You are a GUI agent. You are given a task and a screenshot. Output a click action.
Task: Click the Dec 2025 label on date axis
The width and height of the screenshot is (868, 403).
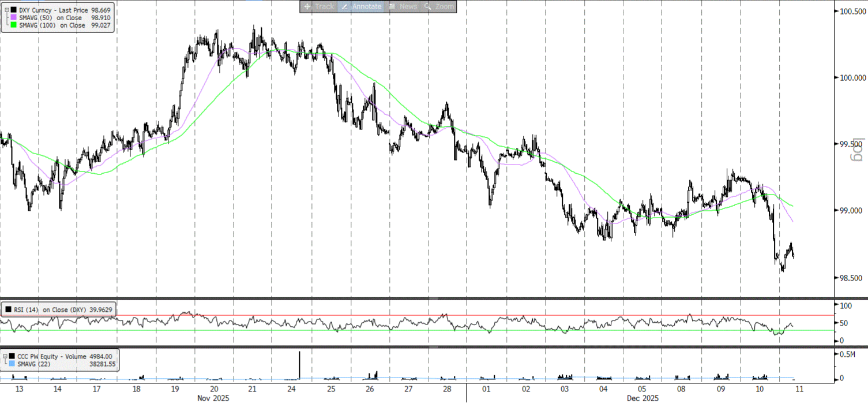[x=642, y=398]
